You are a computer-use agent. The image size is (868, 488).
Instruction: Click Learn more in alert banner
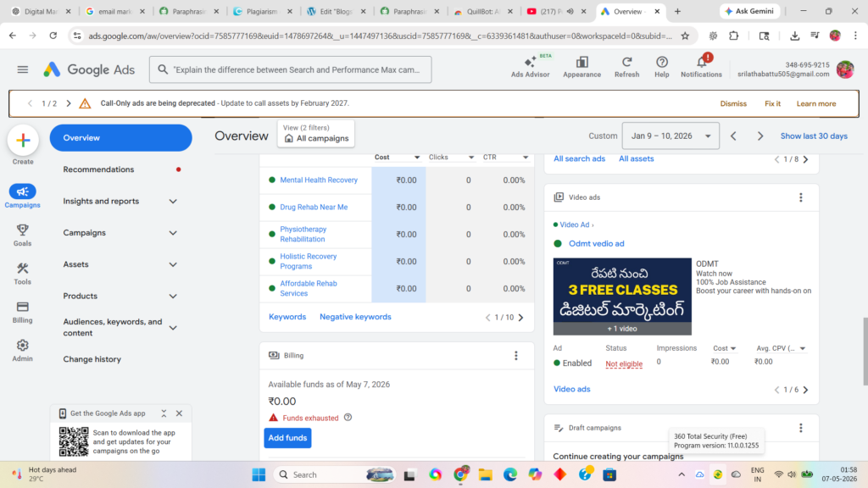click(x=816, y=103)
